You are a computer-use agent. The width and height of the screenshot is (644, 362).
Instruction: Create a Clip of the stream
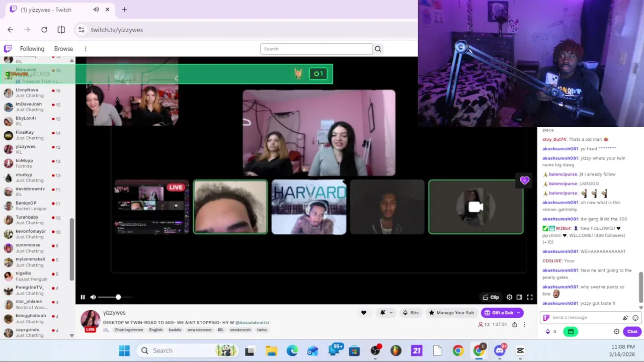pos(491,297)
